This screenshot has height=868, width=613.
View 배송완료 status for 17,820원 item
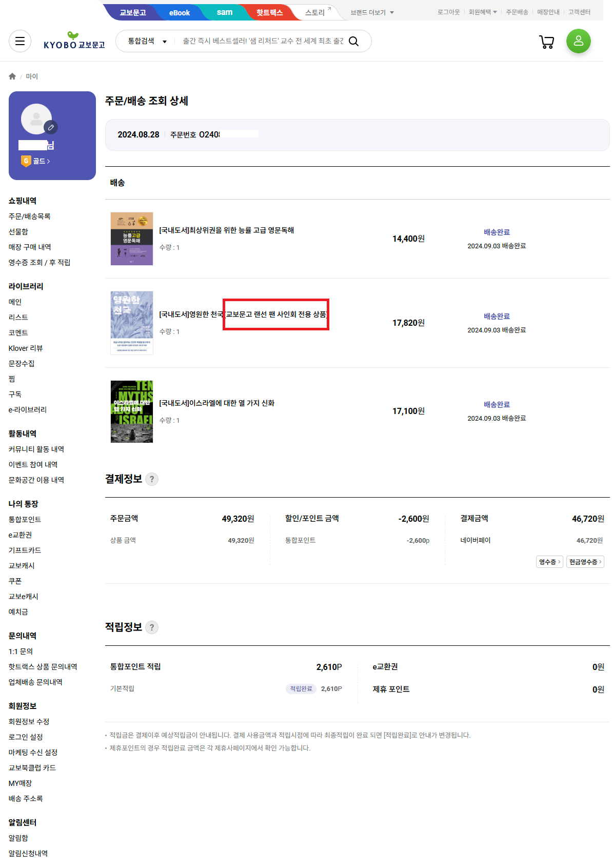point(497,316)
